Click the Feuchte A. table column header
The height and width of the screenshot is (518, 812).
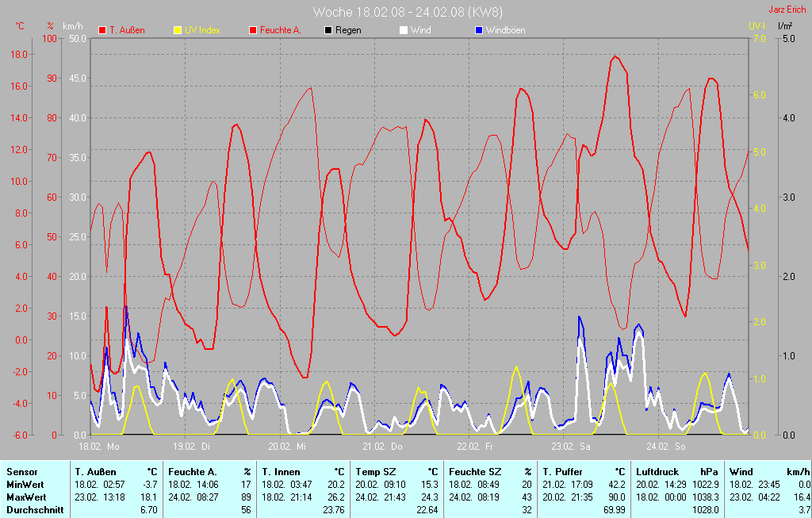(x=192, y=472)
